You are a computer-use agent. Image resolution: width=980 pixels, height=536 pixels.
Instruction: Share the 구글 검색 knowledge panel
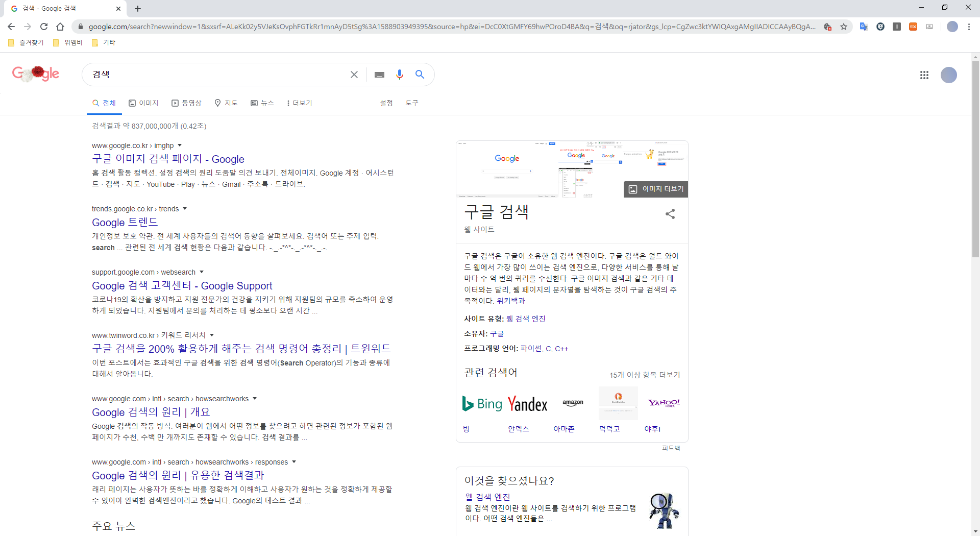pos(670,214)
